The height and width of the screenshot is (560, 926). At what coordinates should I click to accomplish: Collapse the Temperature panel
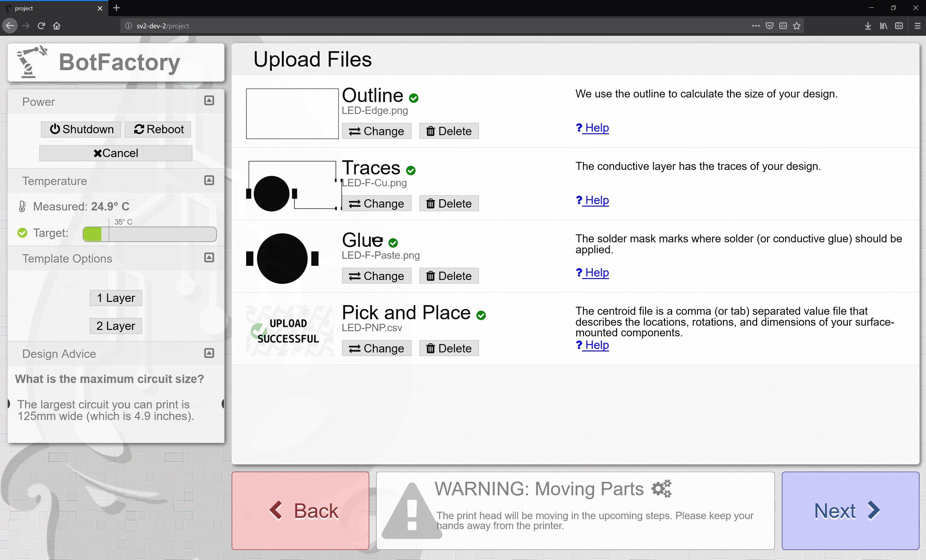pyautogui.click(x=209, y=180)
